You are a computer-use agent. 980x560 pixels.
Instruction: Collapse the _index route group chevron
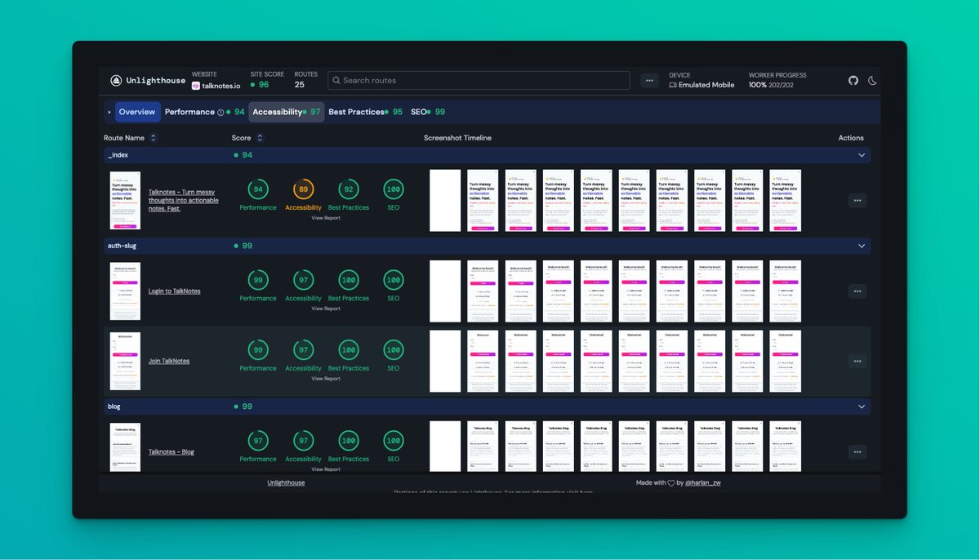coord(861,155)
